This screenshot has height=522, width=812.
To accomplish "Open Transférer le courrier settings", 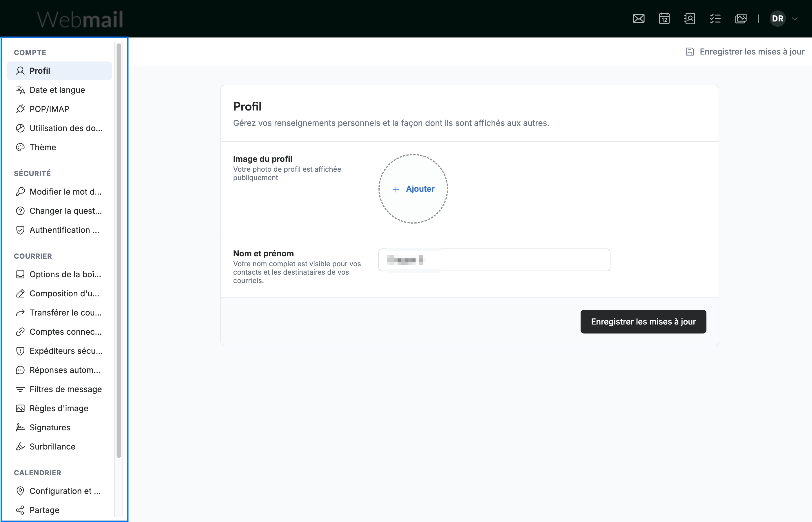I will click(59, 313).
